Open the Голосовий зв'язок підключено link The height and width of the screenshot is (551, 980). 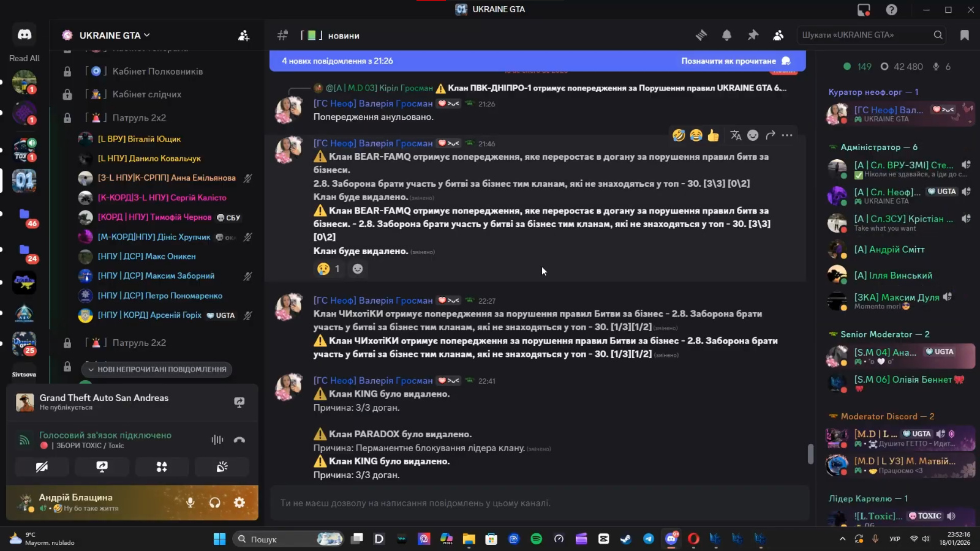(105, 435)
